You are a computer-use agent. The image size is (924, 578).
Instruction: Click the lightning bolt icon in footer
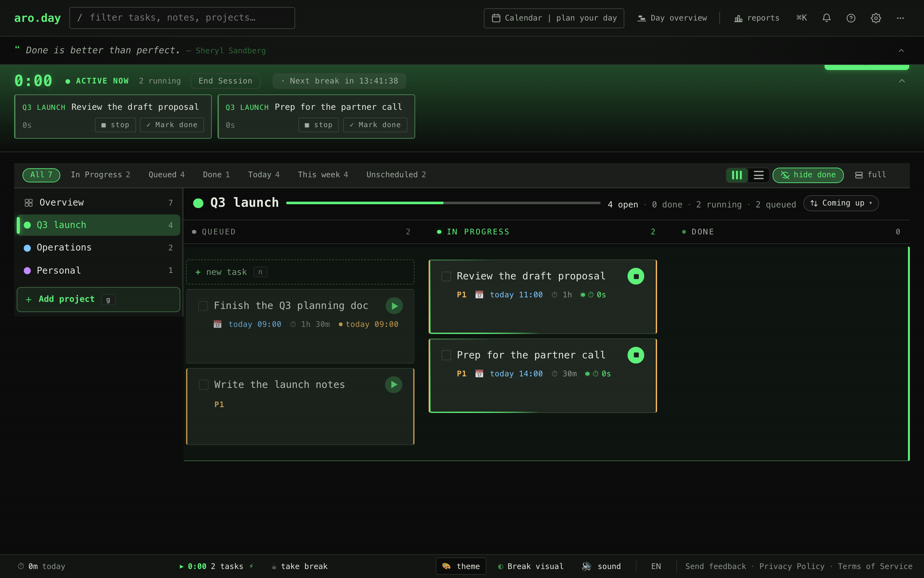click(x=251, y=566)
